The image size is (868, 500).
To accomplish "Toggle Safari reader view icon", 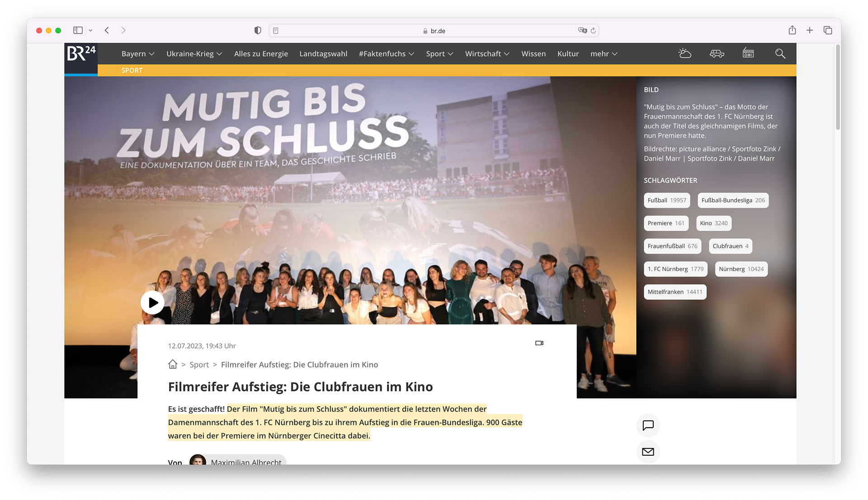I will [276, 31].
